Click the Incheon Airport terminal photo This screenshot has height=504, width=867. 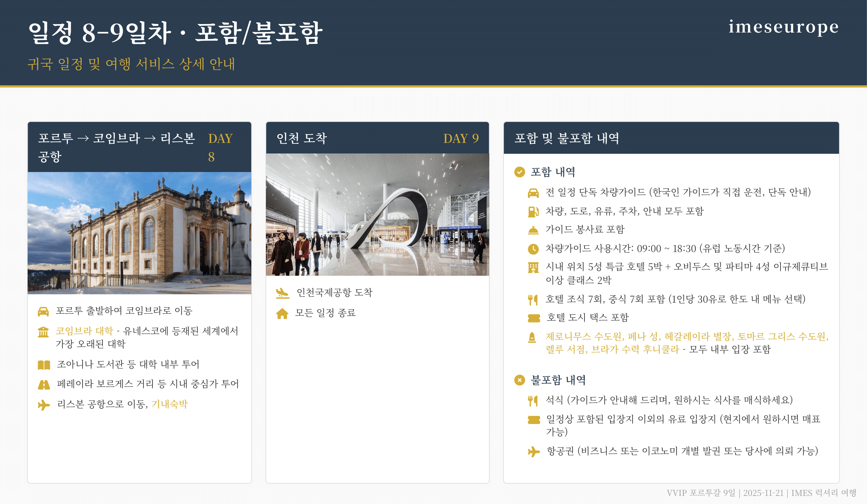[377, 214]
